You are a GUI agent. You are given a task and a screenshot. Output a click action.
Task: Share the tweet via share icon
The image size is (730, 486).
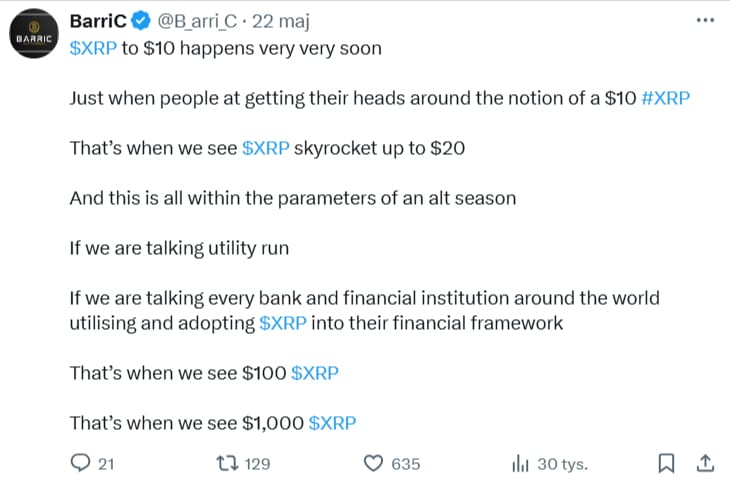704,463
